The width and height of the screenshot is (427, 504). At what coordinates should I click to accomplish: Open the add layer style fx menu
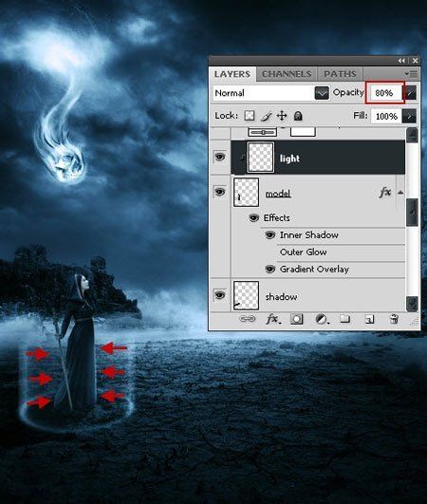pyautogui.click(x=273, y=319)
